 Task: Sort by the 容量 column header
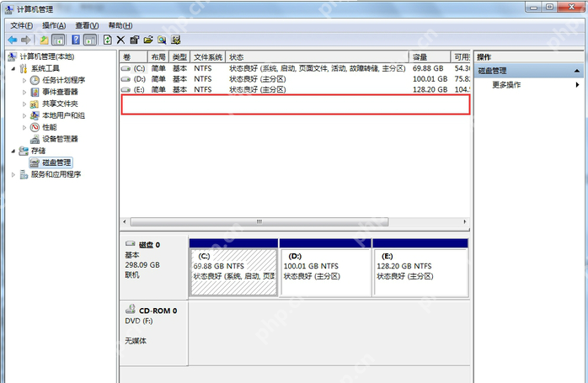[430, 57]
